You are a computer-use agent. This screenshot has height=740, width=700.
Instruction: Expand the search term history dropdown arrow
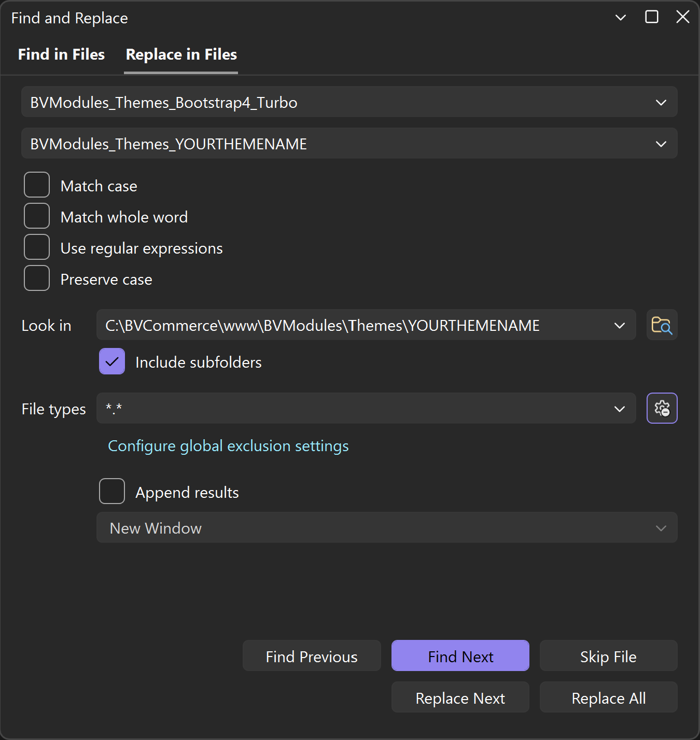click(661, 103)
